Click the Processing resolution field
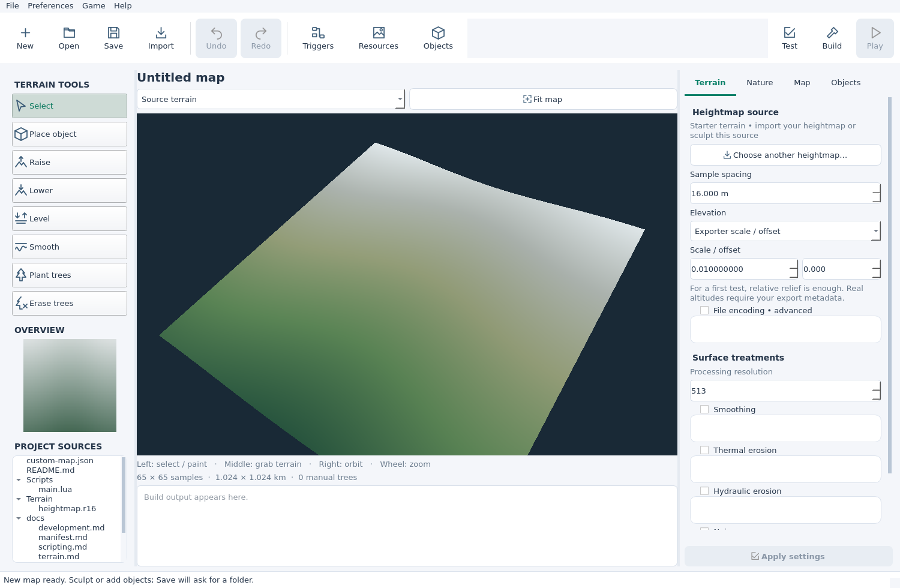This screenshot has width=900, height=588. click(785, 391)
